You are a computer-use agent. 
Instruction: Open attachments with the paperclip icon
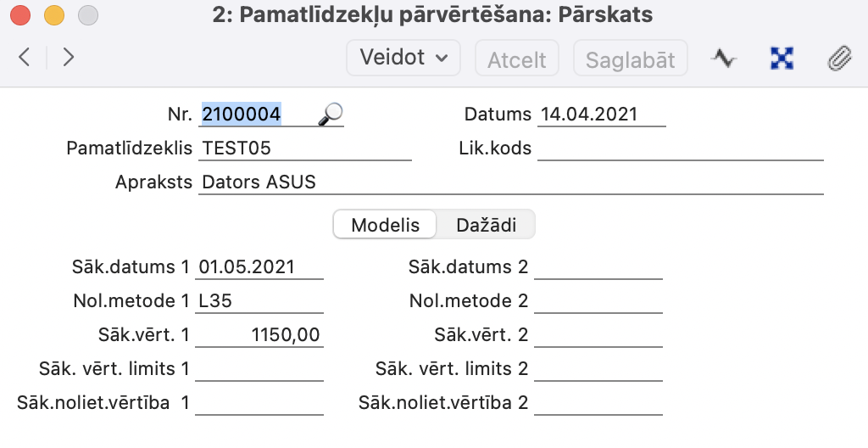(x=838, y=58)
